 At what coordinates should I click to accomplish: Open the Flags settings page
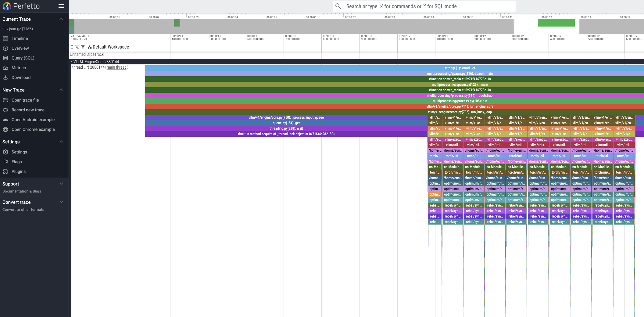16,162
